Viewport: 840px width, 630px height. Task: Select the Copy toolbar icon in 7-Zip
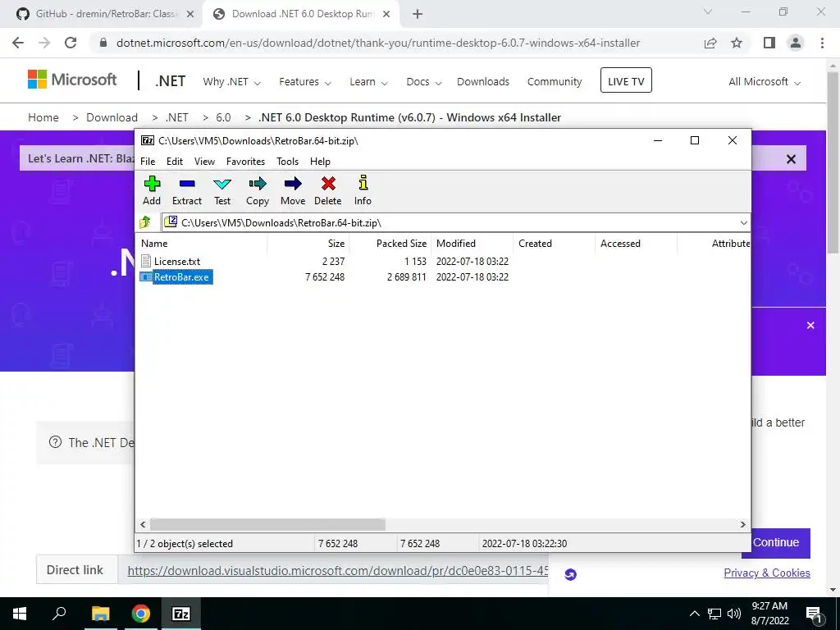pos(257,190)
